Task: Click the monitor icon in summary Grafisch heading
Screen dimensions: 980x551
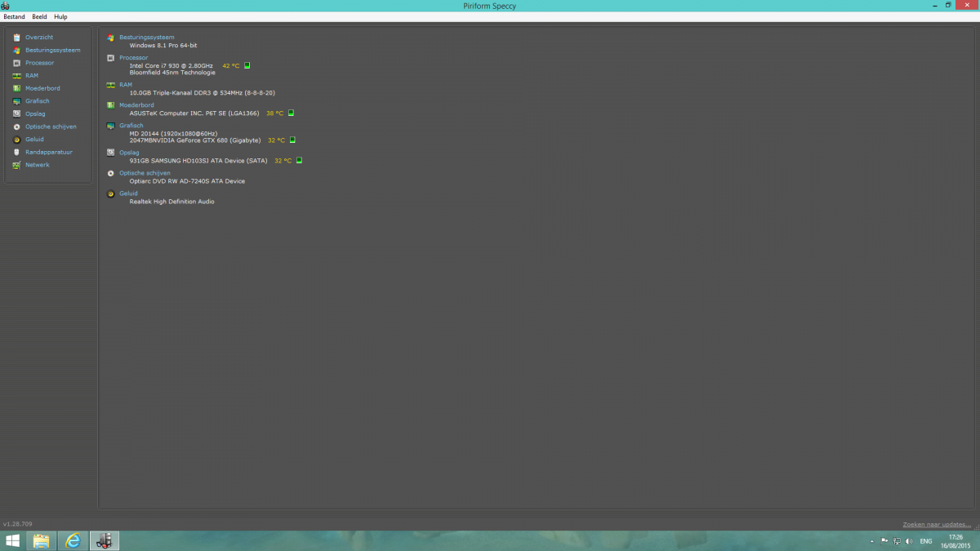Action: (111, 126)
